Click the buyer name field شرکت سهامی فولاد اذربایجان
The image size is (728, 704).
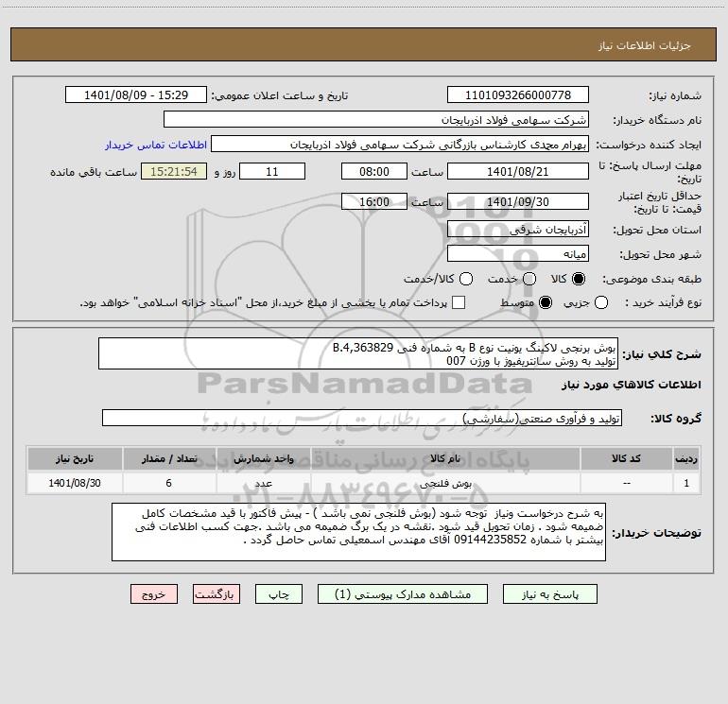point(376,119)
